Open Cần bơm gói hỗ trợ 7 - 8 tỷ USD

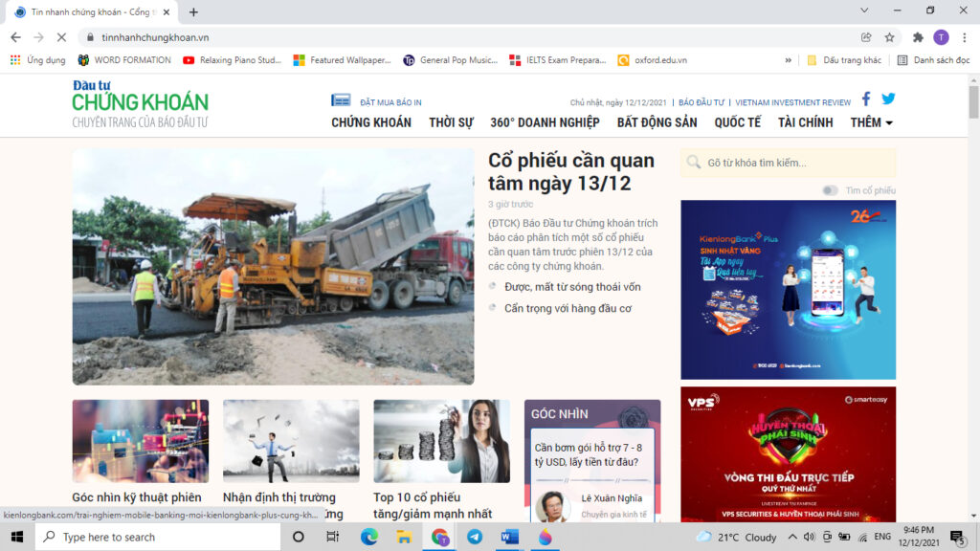point(589,454)
